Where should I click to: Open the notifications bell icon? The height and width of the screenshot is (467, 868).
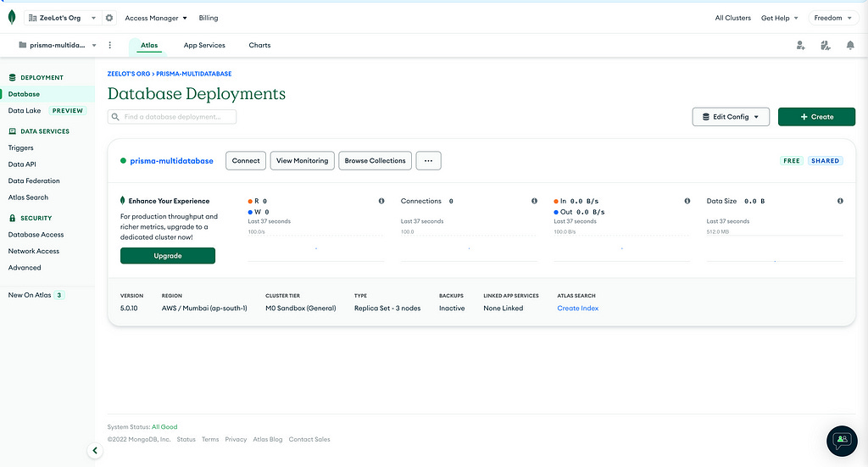click(850, 46)
